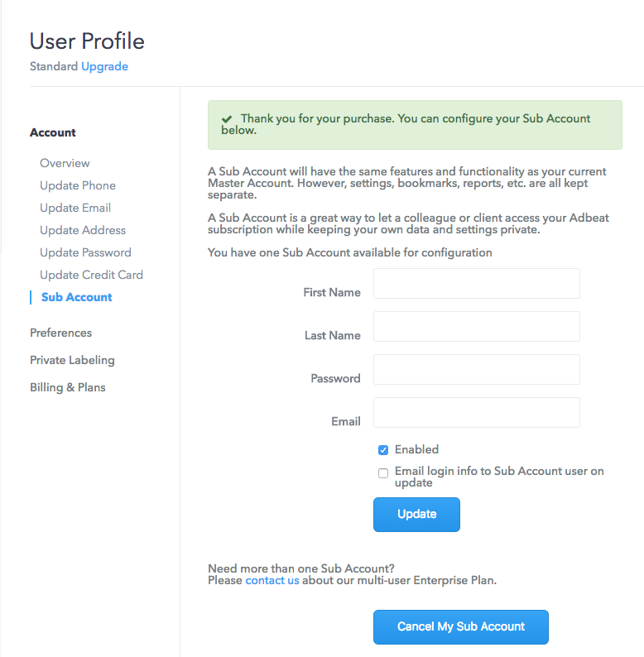
Task: Click the Email input field
Action: click(x=477, y=412)
